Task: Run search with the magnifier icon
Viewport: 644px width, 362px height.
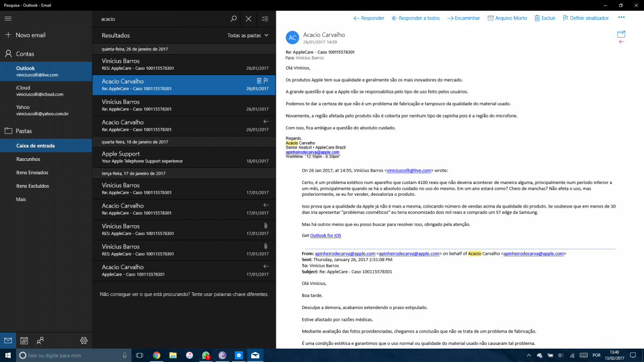Action: [x=233, y=19]
